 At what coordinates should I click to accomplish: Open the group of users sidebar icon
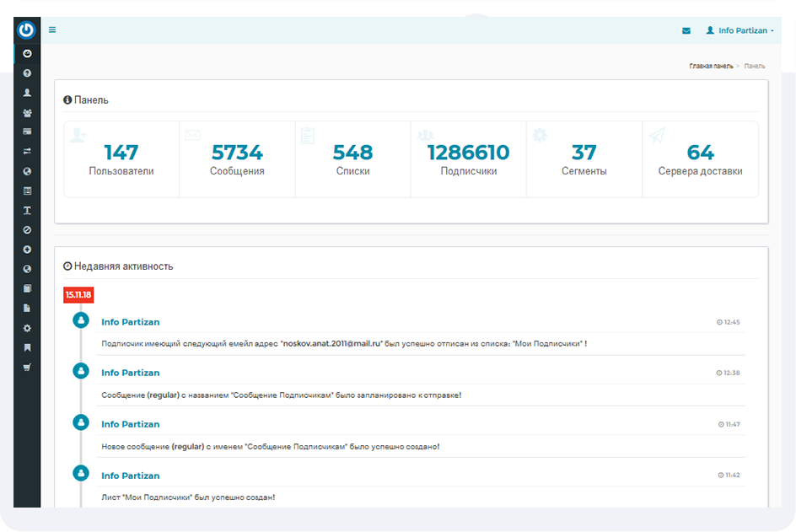click(27, 113)
